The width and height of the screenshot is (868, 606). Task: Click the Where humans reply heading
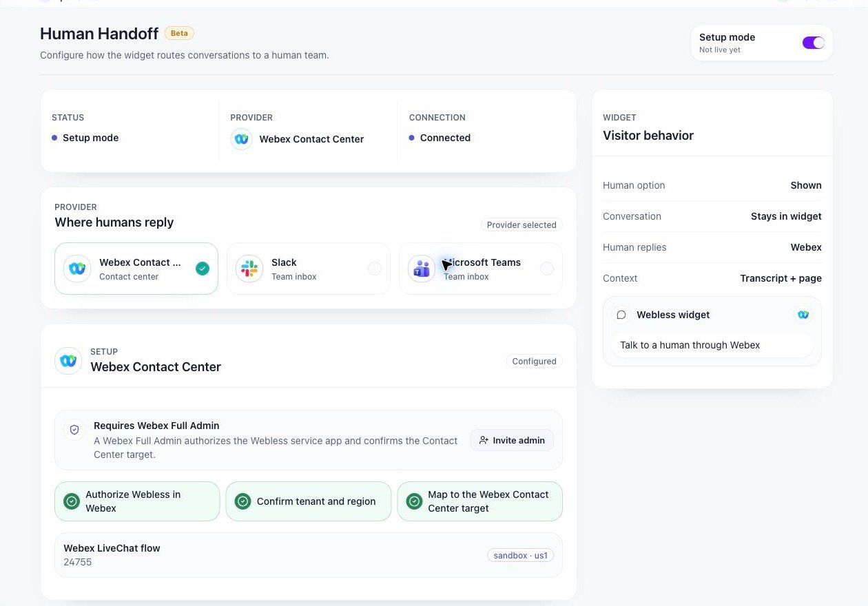click(114, 222)
